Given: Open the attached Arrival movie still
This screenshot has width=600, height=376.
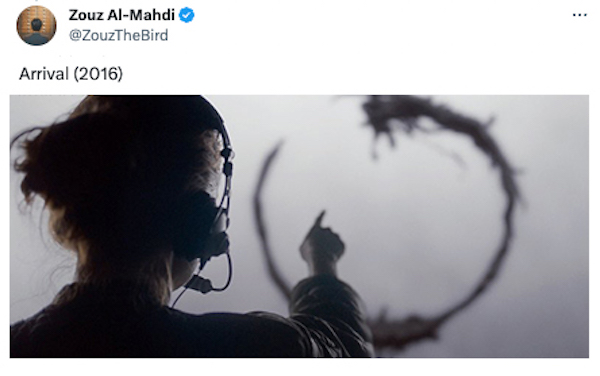Looking at the screenshot, I should click(x=299, y=226).
